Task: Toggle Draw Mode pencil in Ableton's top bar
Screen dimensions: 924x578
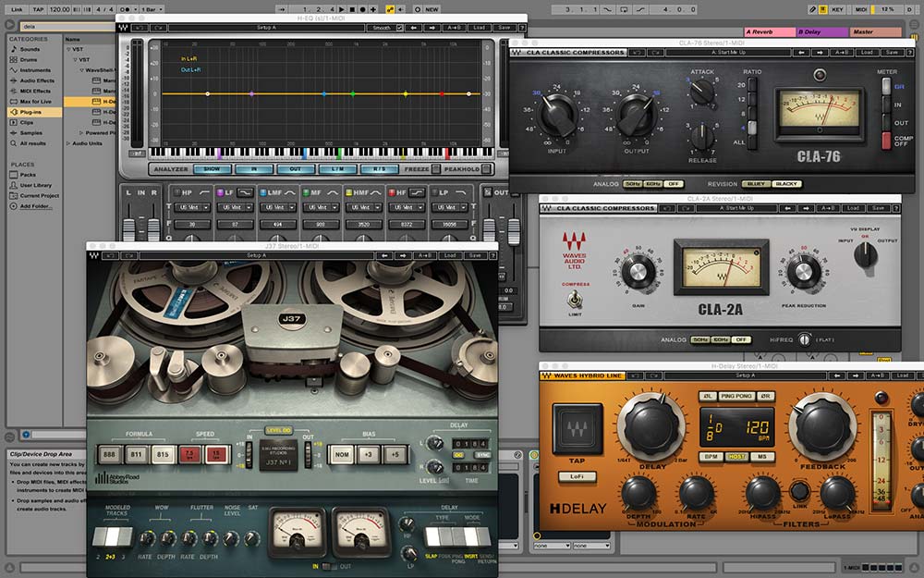Action: coord(812,9)
